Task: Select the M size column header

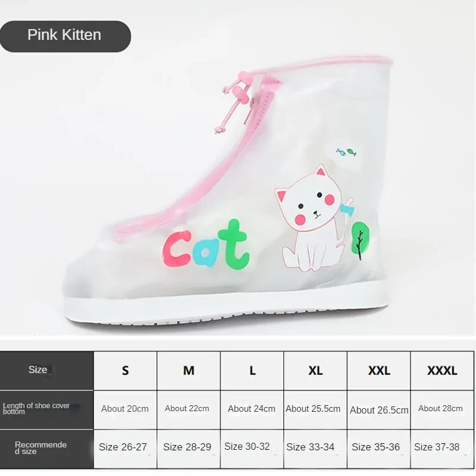Action: pos(189,371)
